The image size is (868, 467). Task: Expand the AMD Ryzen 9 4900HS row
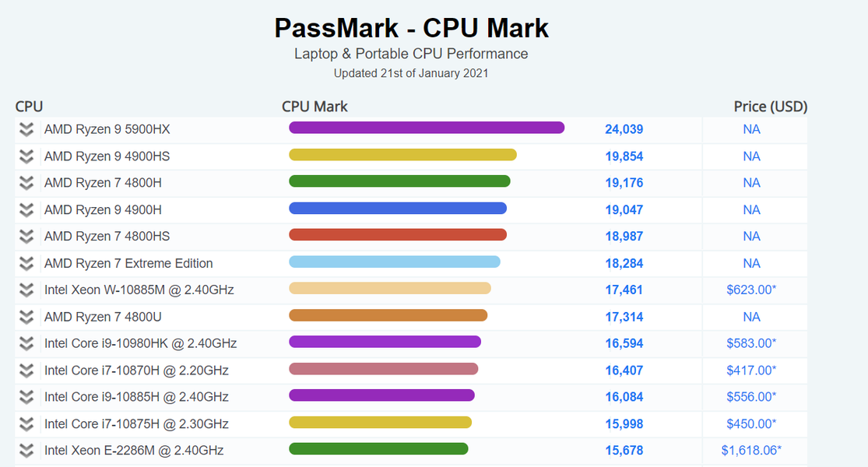click(x=26, y=156)
